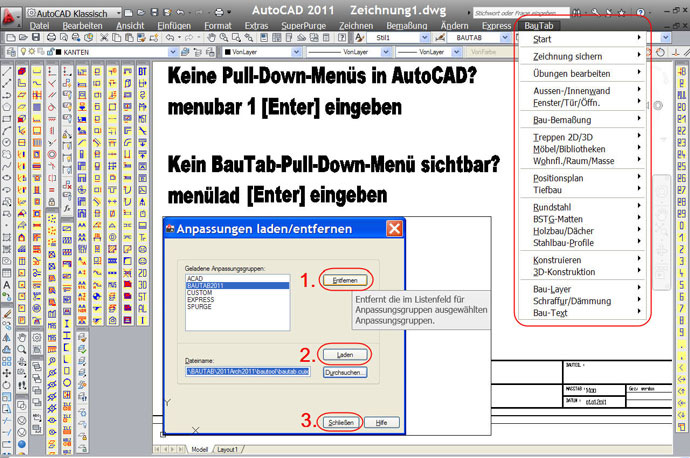Screen dimensions: 690x458
Task: Click the black VonLayer color swatch
Action: pos(228,52)
